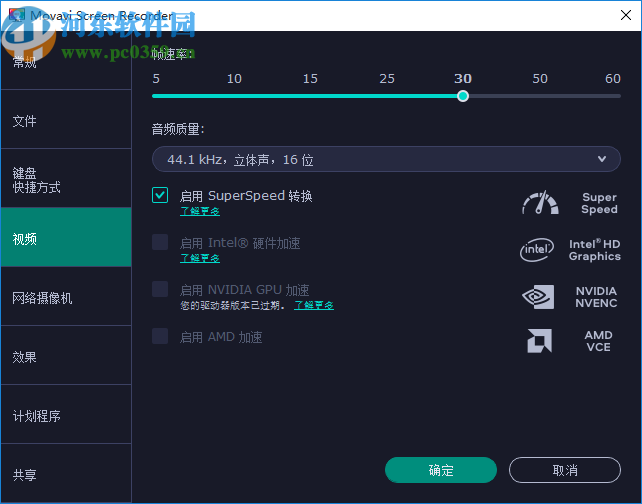Click the Super Speed text label

click(x=599, y=203)
